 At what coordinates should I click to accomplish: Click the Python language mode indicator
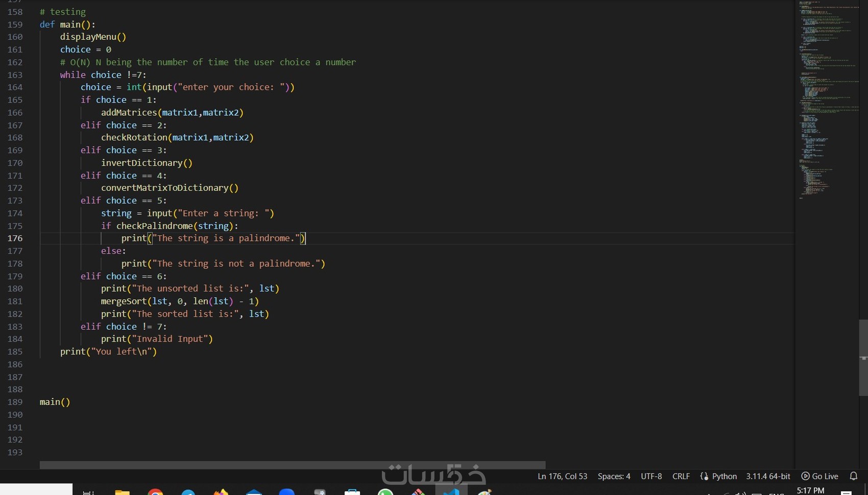tap(722, 476)
